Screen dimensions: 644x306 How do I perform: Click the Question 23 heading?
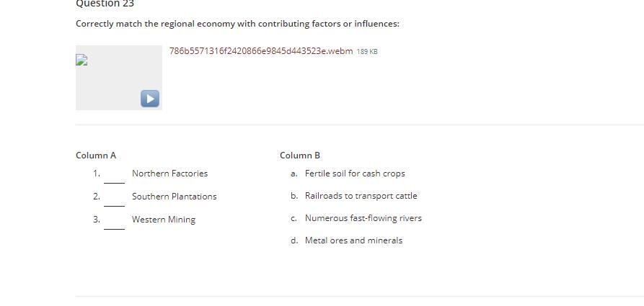click(105, 4)
